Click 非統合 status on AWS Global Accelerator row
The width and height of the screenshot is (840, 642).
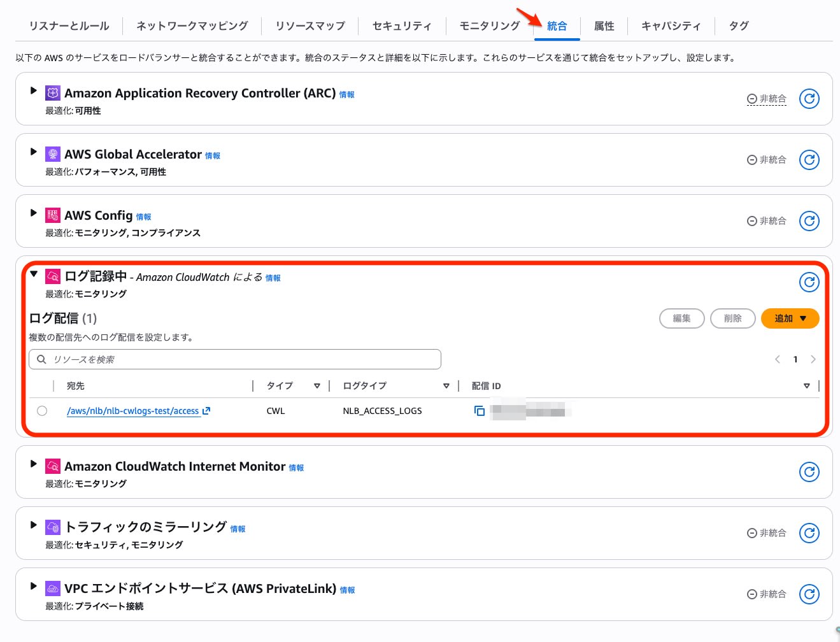[767, 160]
